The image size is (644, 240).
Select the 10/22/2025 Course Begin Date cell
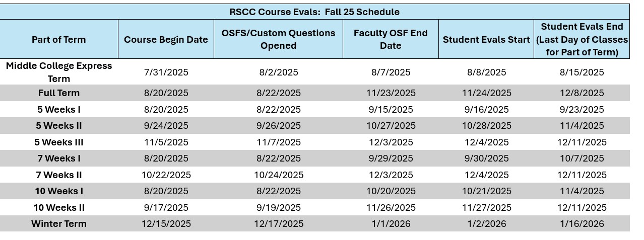[166, 175]
